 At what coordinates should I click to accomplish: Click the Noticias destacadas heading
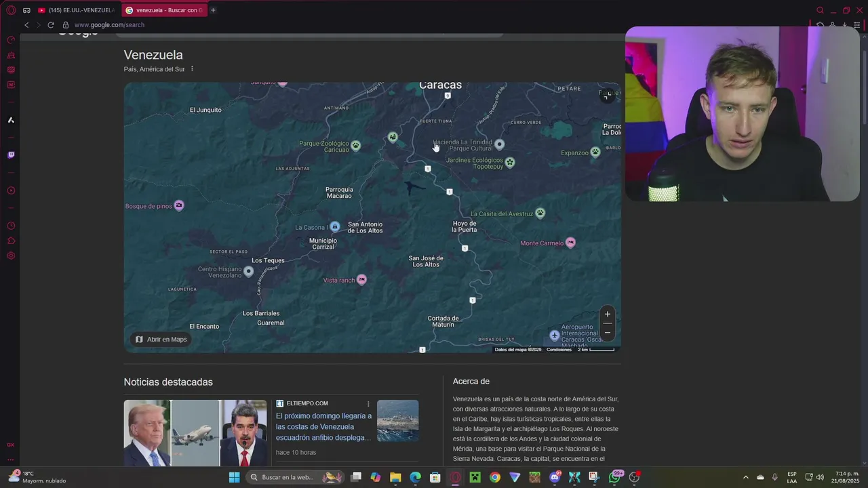(168, 382)
